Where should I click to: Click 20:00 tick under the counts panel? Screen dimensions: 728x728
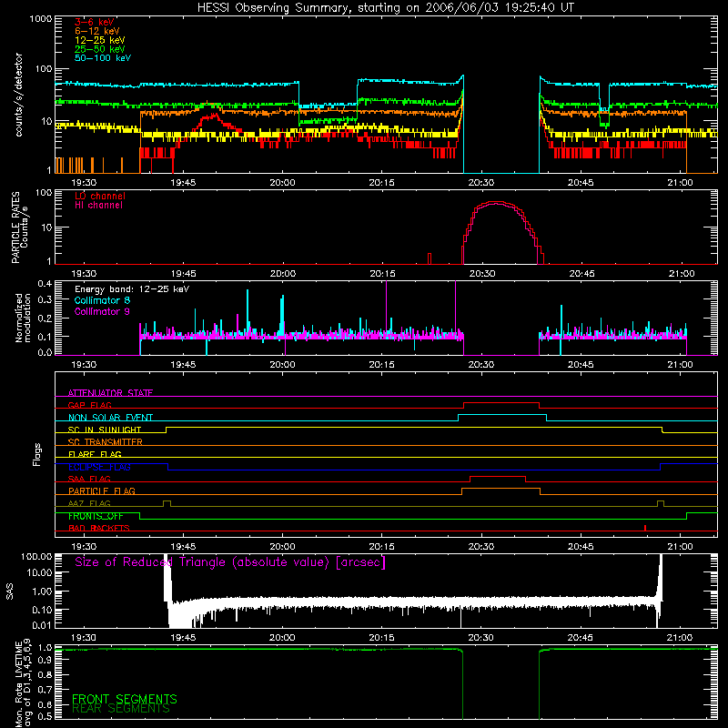282,183
